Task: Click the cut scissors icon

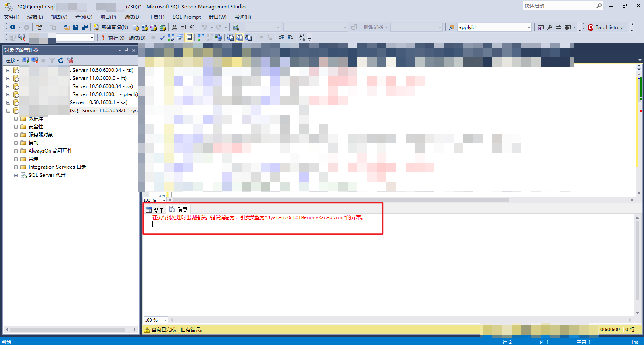Action: [x=175, y=27]
